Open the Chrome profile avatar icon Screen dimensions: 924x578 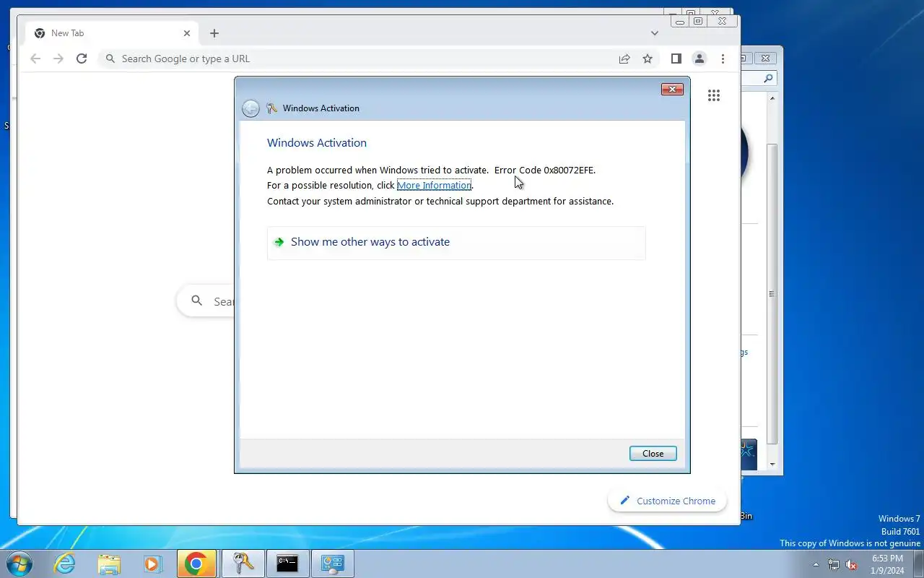pyautogui.click(x=699, y=59)
